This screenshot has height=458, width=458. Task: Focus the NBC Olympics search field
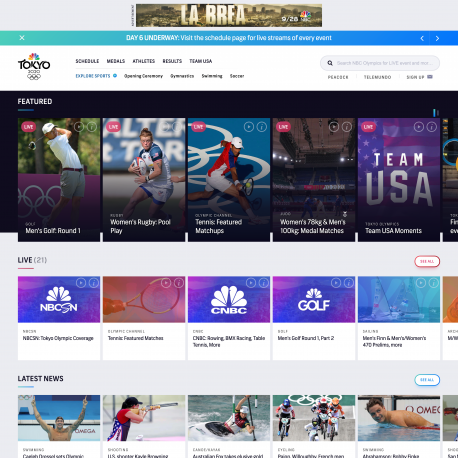(380, 63)
